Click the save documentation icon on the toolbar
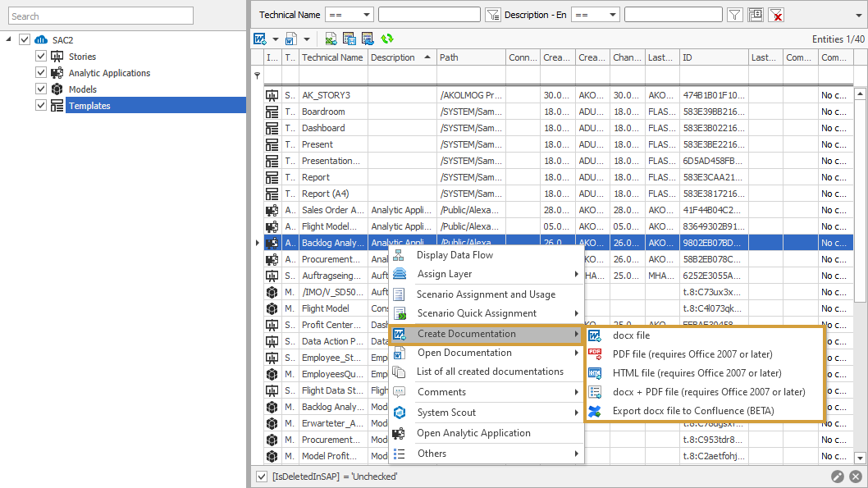Screen dimensions: 868x488 (349, 38)
